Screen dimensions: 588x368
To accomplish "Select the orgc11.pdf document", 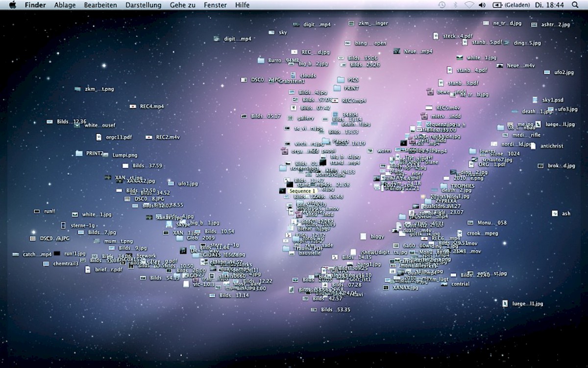I will [99, 137].
